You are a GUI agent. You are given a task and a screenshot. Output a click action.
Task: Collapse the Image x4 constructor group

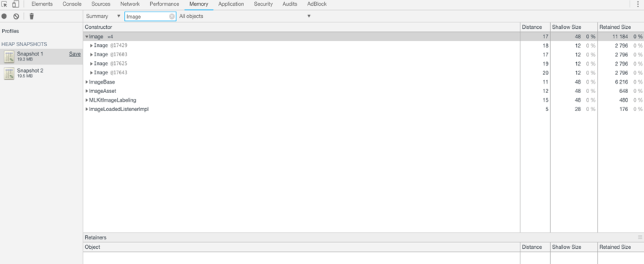pos(87,37)
